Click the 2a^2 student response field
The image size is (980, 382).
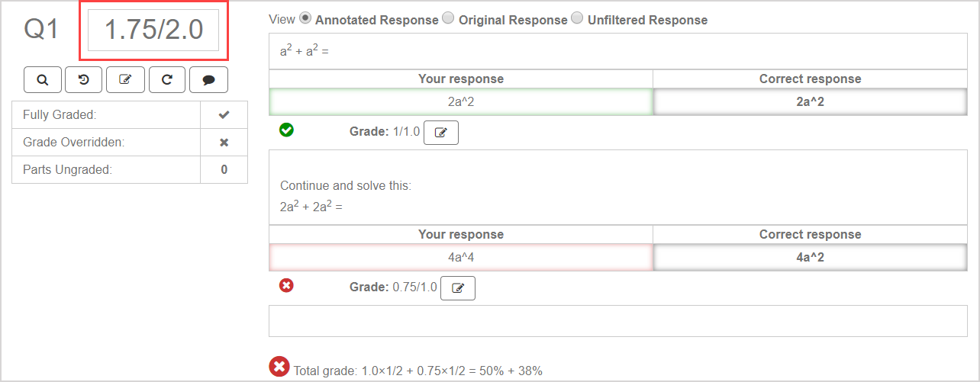461,102
